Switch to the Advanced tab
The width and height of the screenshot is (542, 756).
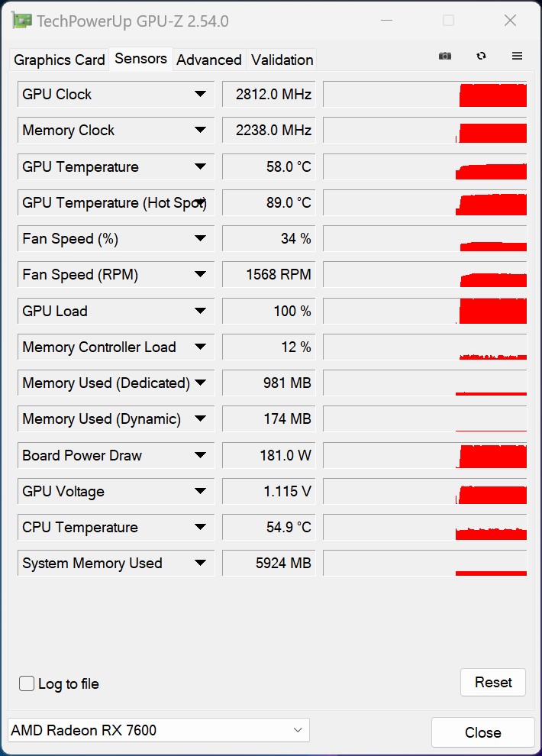pyautogui.click(x=209, y=60)
